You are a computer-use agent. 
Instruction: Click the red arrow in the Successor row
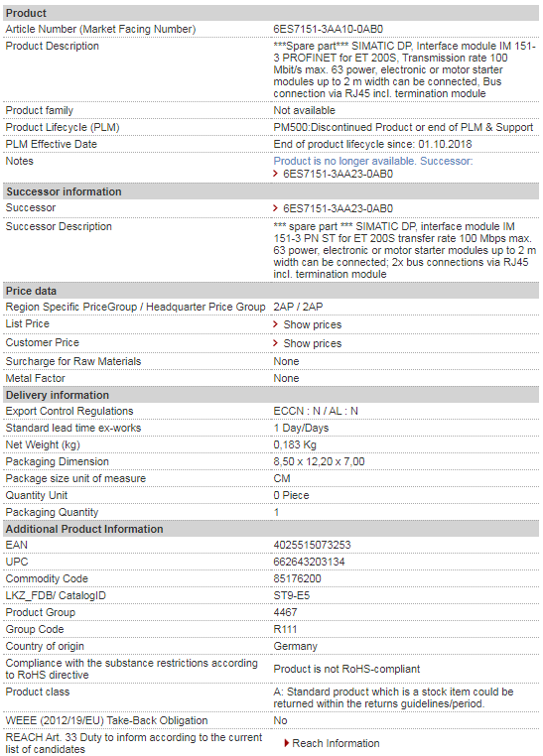click(x=275, y=208)
